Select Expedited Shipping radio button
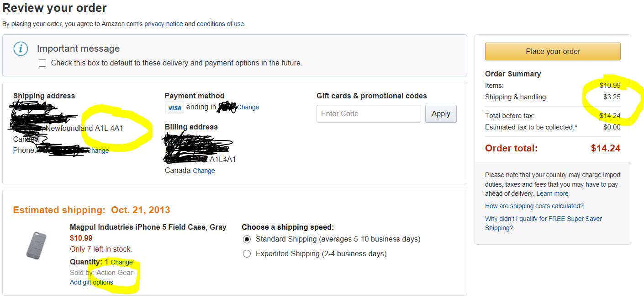 [x=247, y=254]
